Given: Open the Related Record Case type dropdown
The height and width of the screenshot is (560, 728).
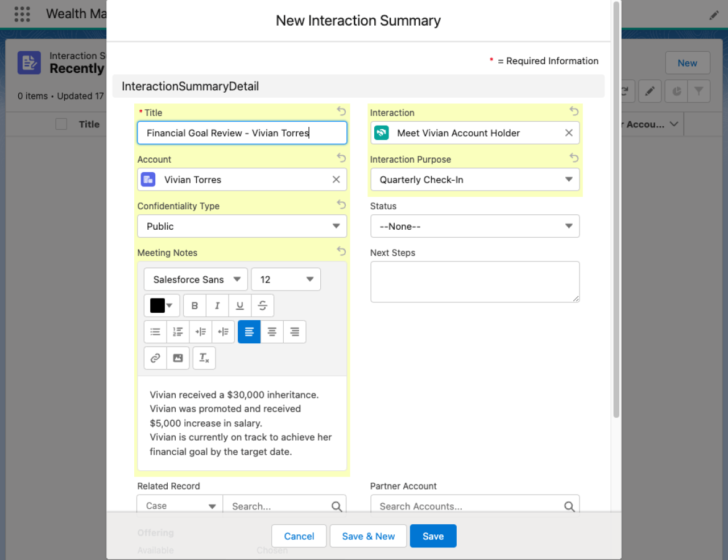Looking at the screenshot, I should tap(180, 505).
